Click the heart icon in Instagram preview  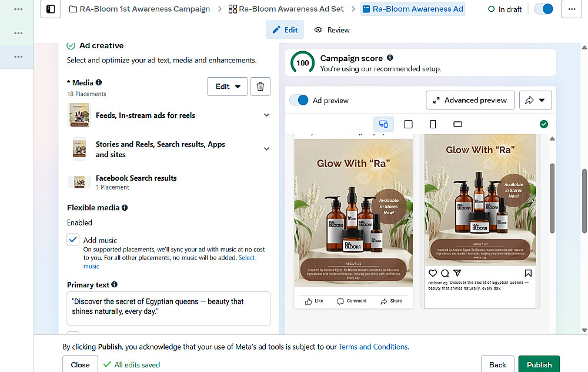point(433,273)
